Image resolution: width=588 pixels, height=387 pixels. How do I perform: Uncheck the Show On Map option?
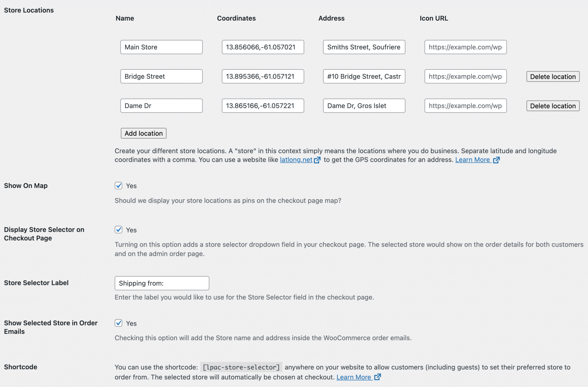[x=119, y=186]
